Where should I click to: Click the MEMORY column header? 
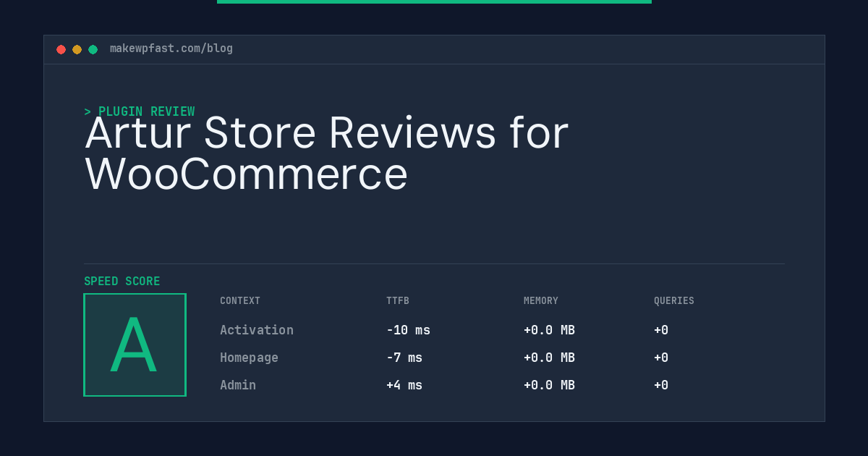tap(541, 301)
